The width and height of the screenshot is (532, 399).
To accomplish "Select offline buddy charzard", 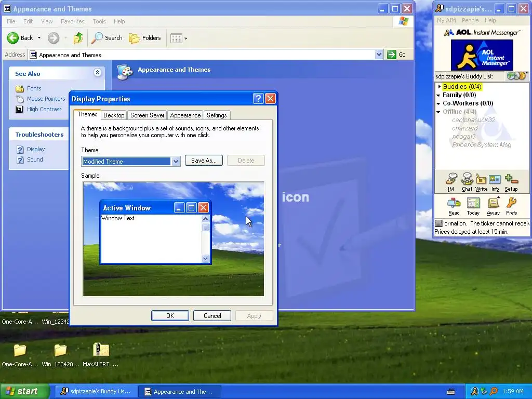I will tap(464, 128).
